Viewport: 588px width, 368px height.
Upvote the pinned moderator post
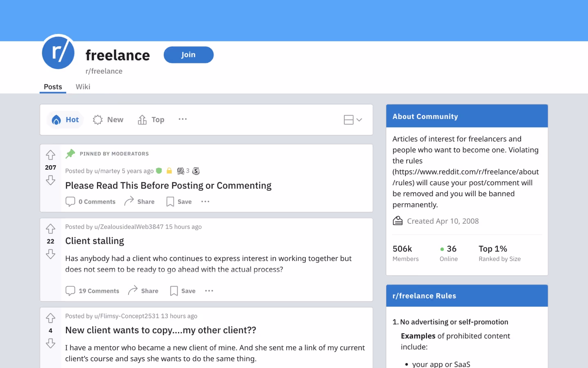pos(51,155)
